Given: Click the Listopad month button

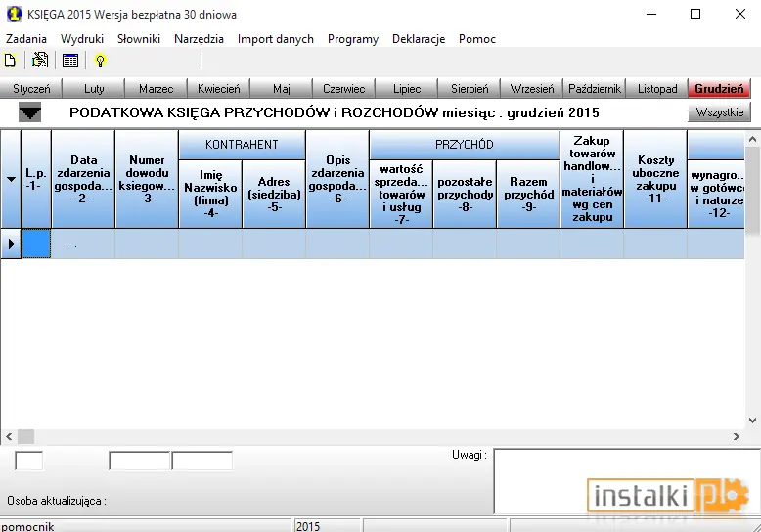Looking at the screenshot, I should coord(657,89).
